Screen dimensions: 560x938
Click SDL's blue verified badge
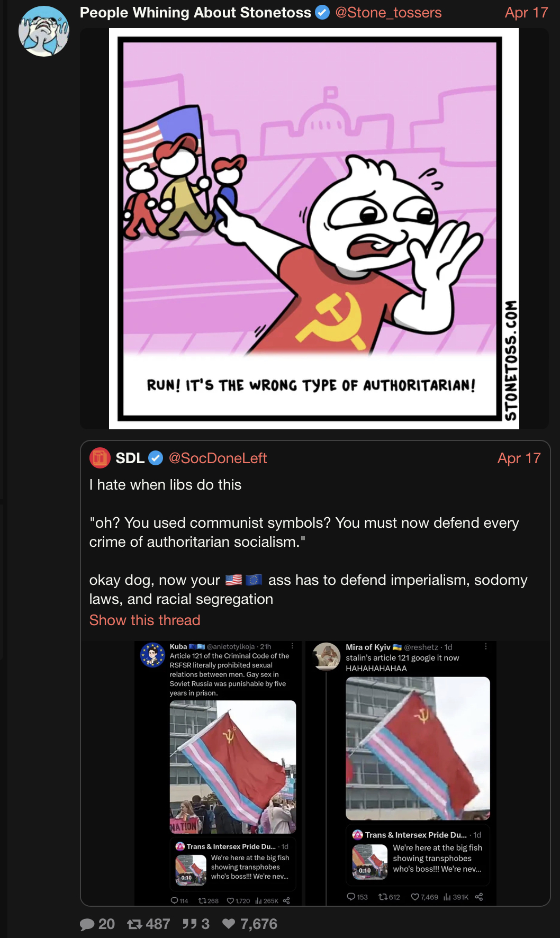click(x=156, y=458)
